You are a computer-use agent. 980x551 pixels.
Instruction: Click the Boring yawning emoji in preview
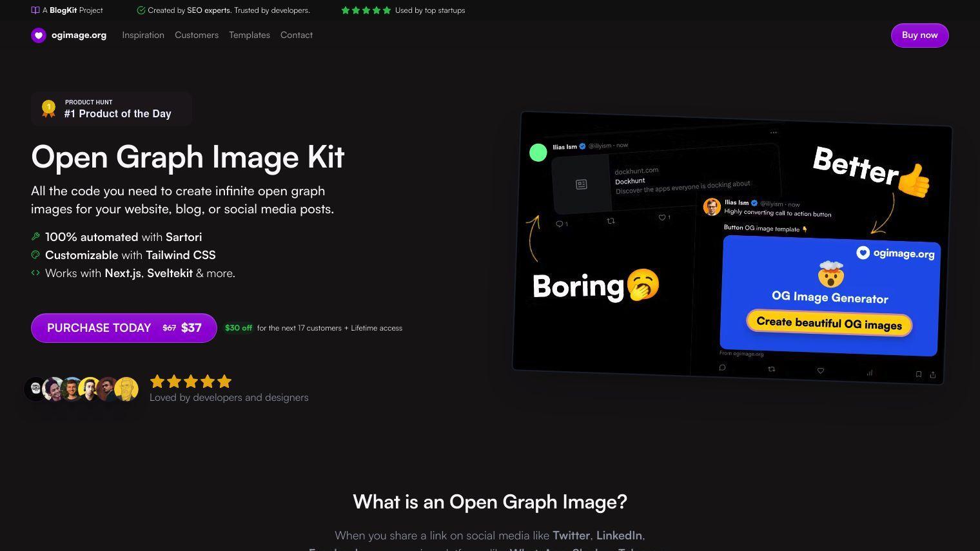643,285
